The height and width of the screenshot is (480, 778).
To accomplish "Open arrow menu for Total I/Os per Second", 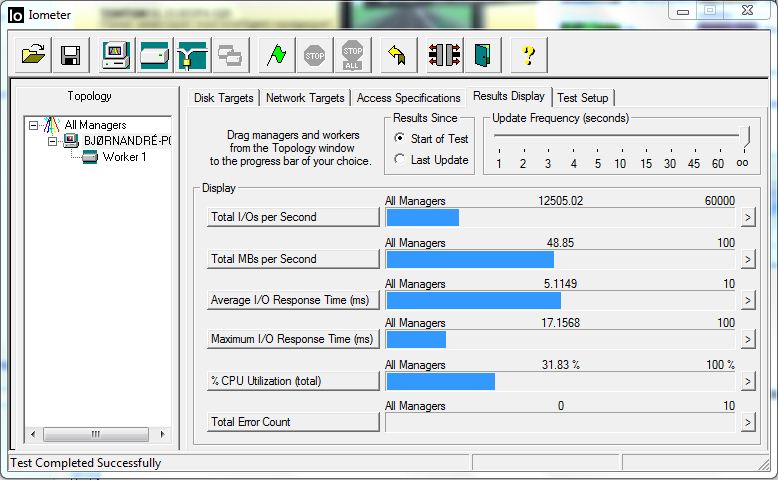I will coord(748,217).
